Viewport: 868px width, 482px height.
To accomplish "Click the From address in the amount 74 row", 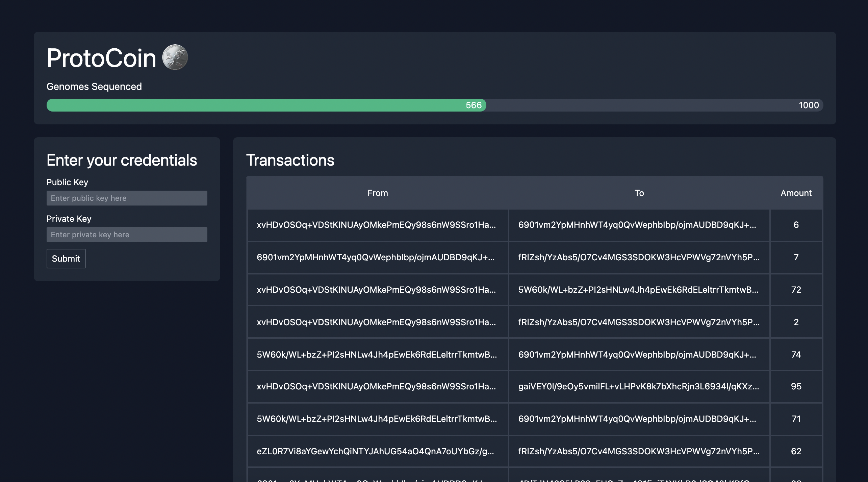I will tap(377, 355).
